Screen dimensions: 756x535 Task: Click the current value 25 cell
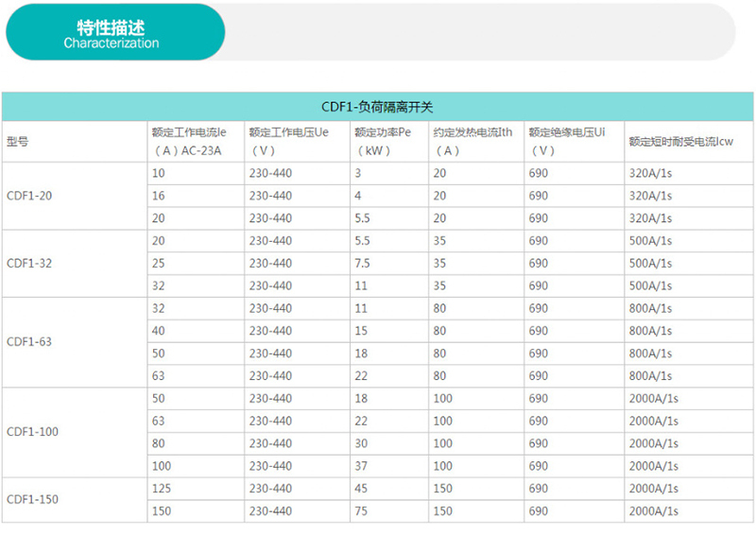[196, 264]
